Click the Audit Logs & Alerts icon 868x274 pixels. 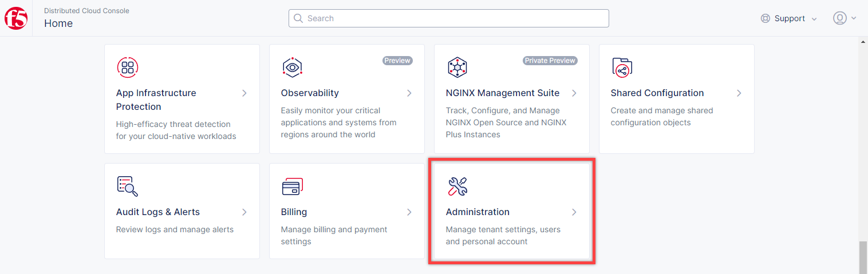point(127,186)
